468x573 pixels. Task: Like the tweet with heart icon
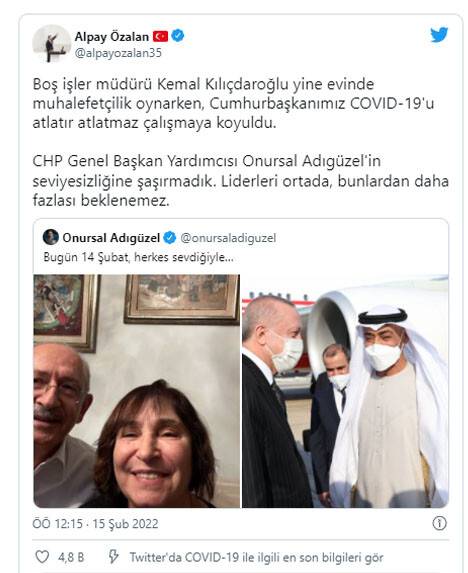[x=42, y=557]
